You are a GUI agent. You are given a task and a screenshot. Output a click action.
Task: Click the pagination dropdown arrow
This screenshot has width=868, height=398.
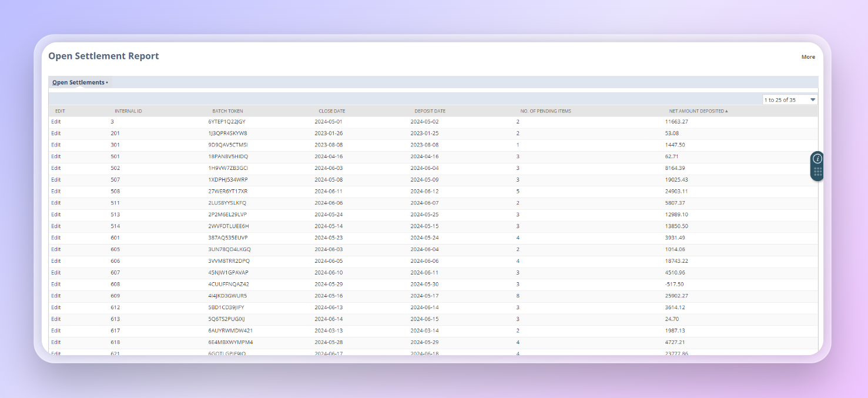tap(813, 100)
